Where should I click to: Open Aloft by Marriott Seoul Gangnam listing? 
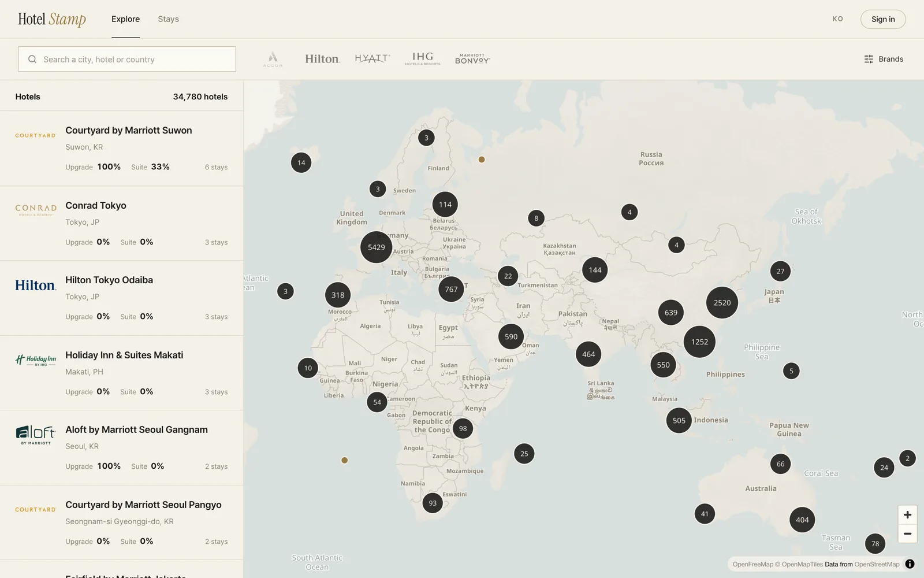tap(121, 448)
